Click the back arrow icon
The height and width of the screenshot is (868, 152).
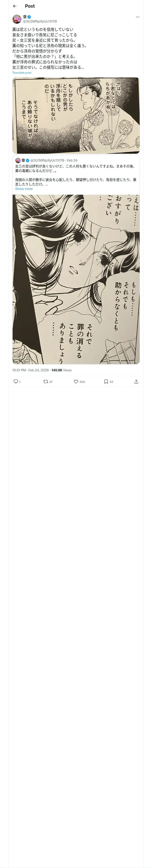pos(14,6)
